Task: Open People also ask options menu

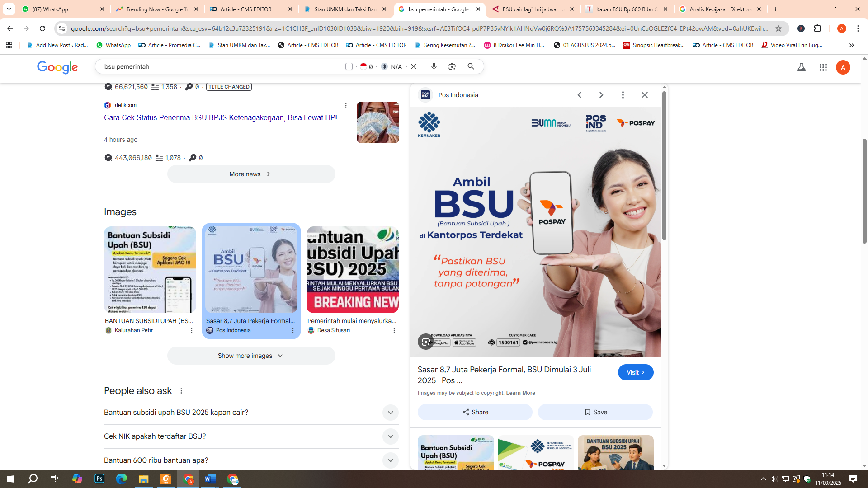Action: click(x=181, y=391)
